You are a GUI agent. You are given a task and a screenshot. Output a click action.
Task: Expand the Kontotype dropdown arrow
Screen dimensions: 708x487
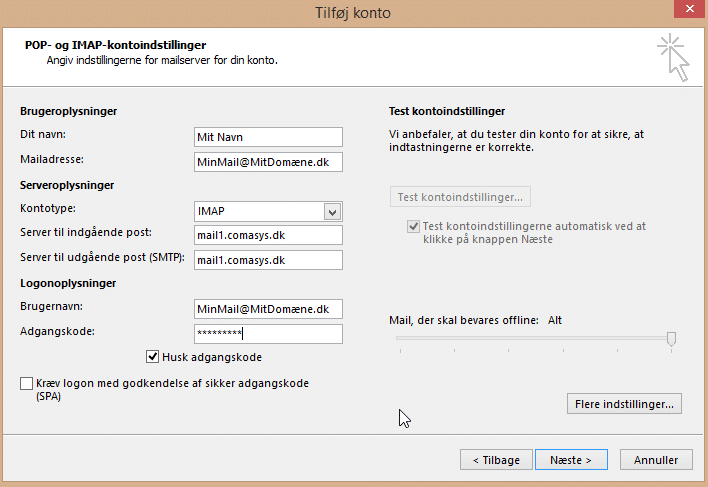point(332,212)
